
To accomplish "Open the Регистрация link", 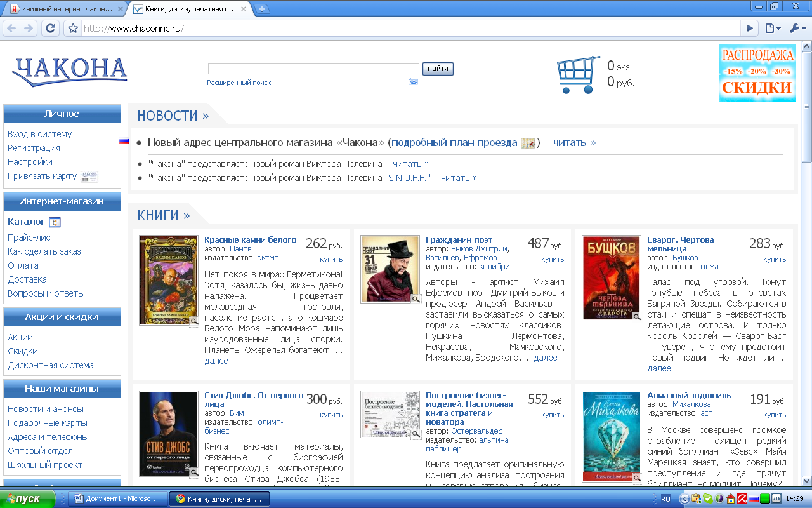I will click(34, 148).
